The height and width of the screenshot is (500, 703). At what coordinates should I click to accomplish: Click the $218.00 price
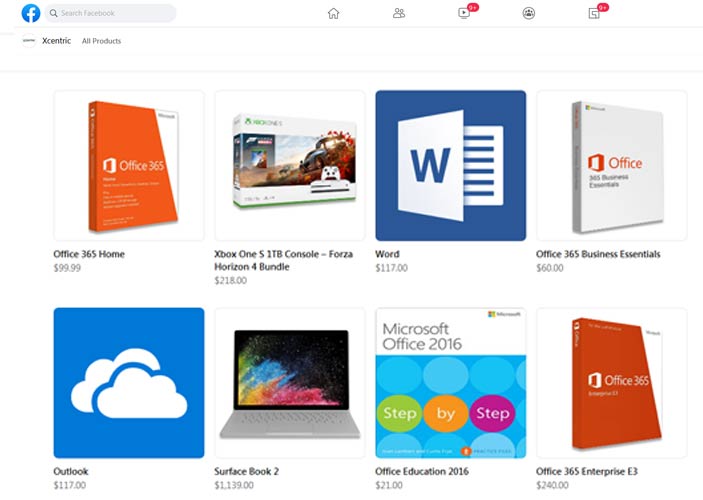click(x=230, y=280)
